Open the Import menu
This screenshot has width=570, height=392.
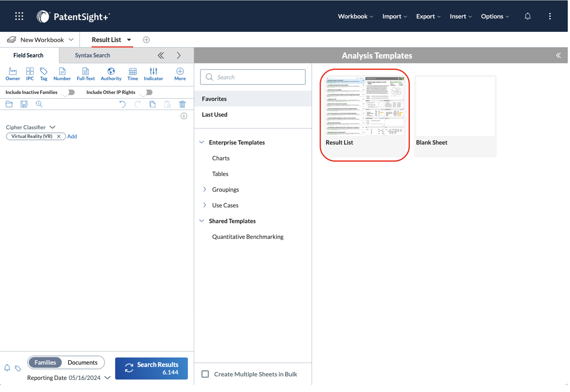click(395, 16)
